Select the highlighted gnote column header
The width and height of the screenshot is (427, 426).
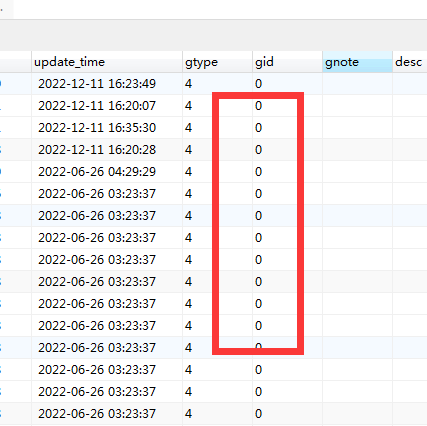[x=357, y=62]
